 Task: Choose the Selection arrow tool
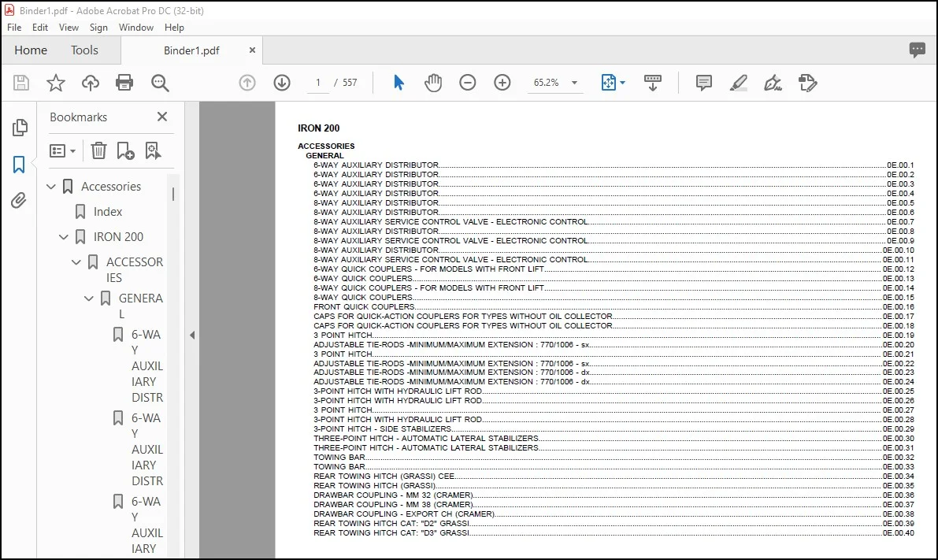coord(399,83)
